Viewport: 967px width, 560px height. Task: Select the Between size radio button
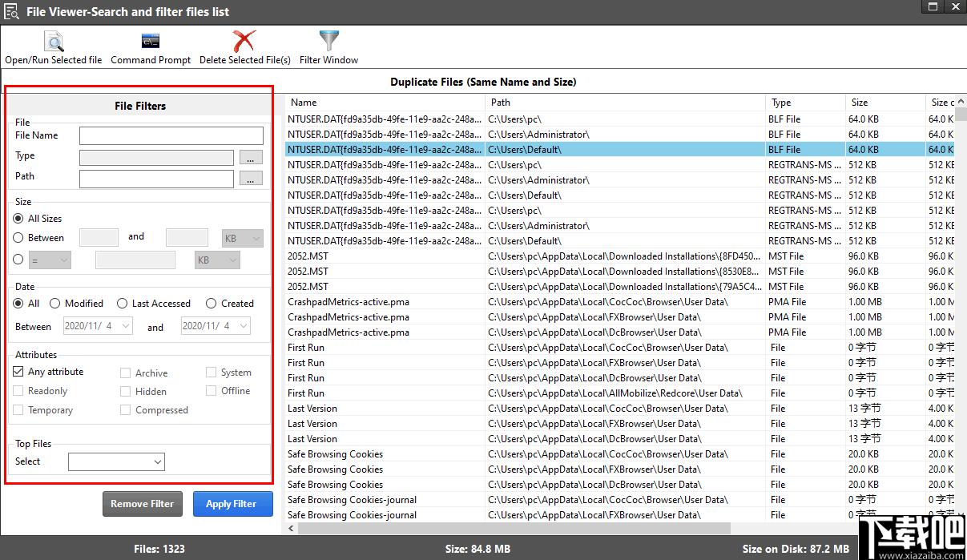18,237
